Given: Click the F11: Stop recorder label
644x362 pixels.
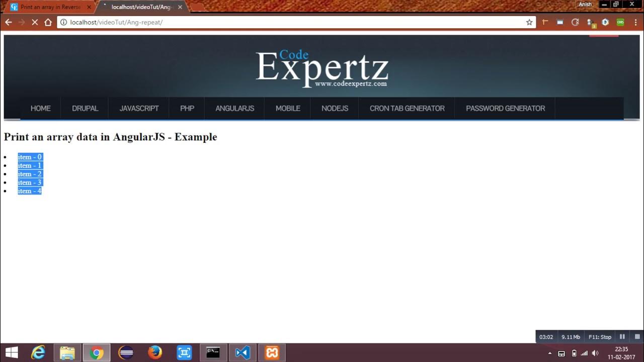Looking at the screenshot, I should click(600, 337).
